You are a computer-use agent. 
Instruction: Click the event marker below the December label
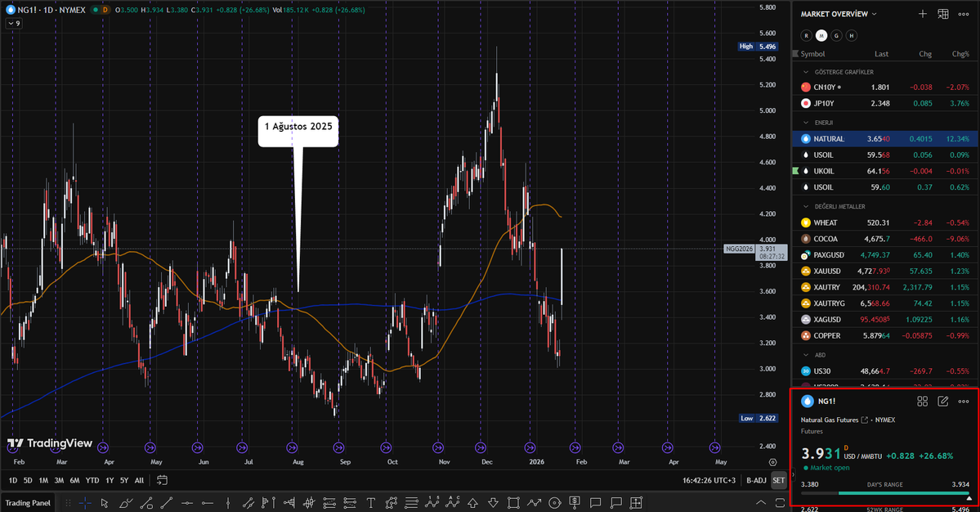(x=481, y=447)
